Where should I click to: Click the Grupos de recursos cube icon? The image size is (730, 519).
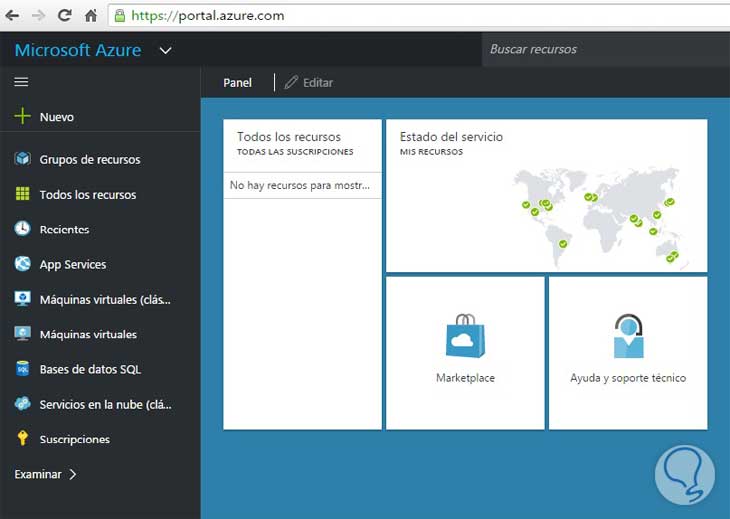point(22,159)
